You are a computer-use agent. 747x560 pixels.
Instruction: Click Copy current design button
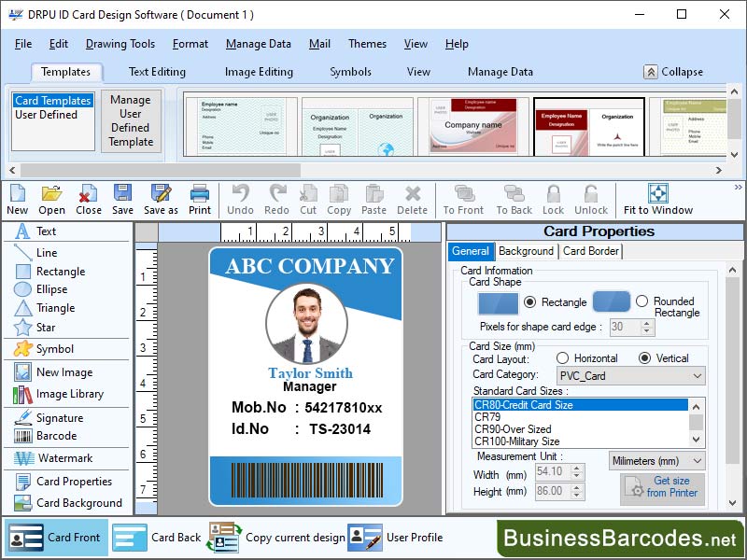[276, 538]
